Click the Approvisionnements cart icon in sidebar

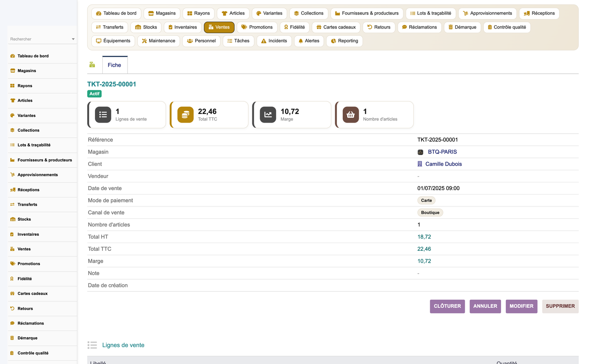13,175
